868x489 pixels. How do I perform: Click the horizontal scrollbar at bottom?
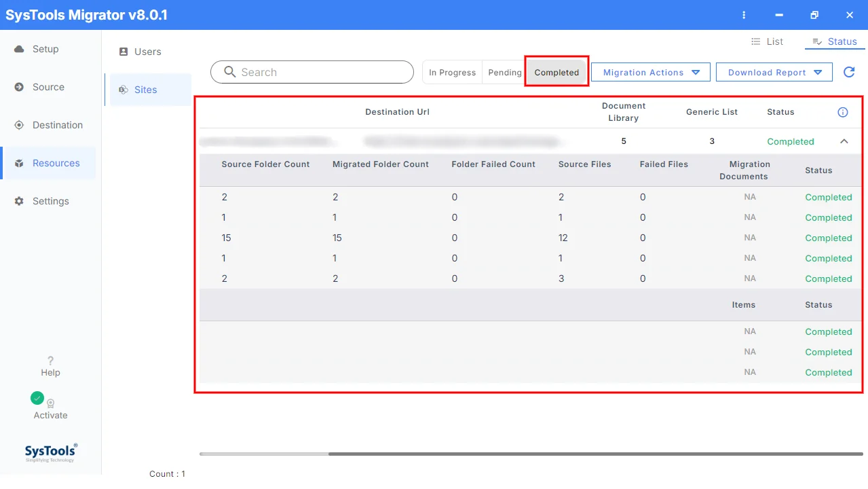tap(596, 454)
